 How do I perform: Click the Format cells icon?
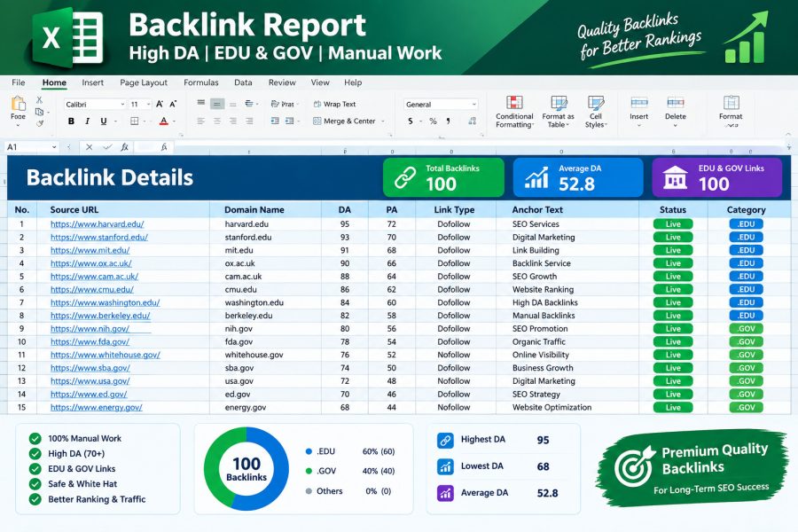[x=731, y=102]
